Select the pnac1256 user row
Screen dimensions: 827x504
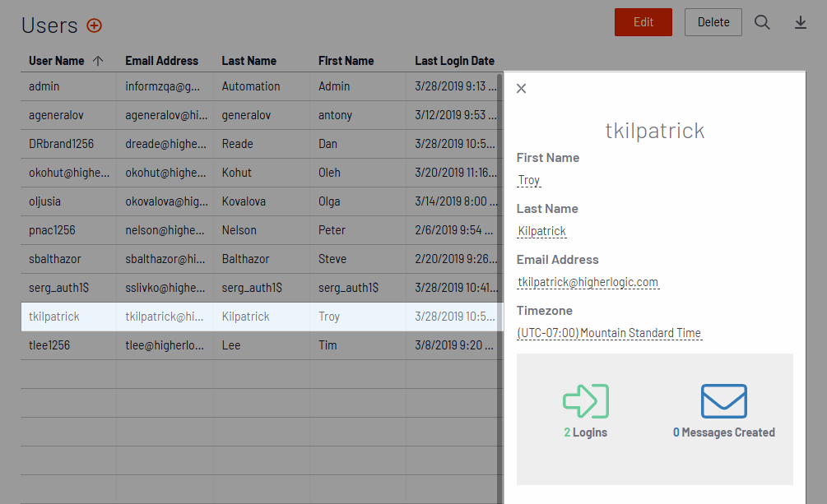pyautogui.click(x=263, y=230)
